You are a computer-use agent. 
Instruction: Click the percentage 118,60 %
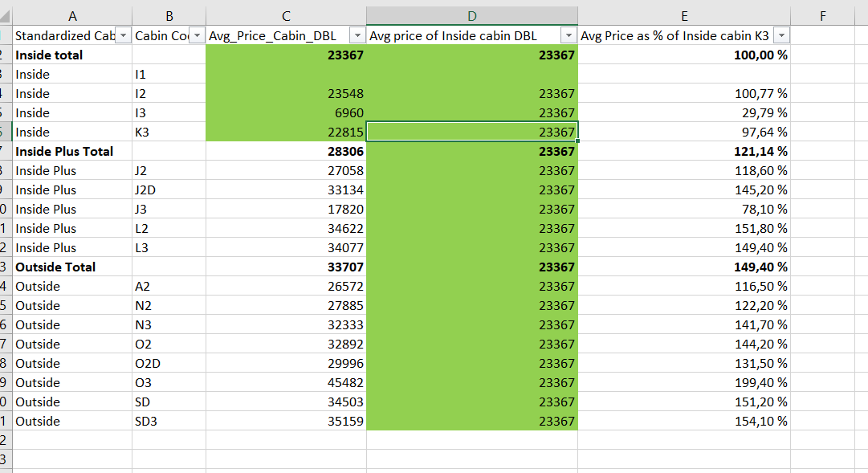coord(760,170)
